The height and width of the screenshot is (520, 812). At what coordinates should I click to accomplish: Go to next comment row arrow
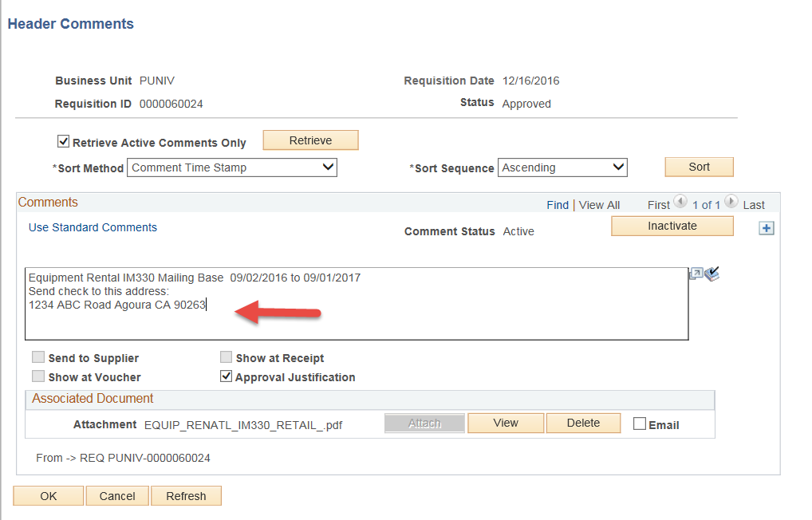(731, 203)
